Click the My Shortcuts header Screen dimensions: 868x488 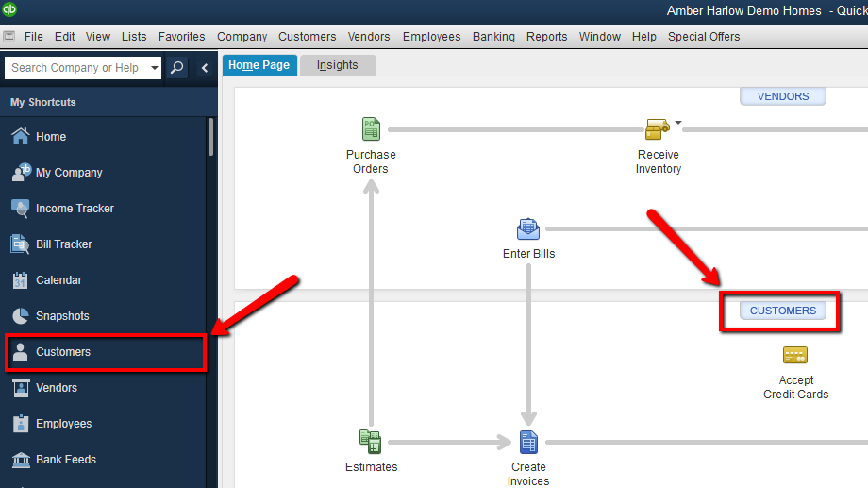click(x=108, y=102)
